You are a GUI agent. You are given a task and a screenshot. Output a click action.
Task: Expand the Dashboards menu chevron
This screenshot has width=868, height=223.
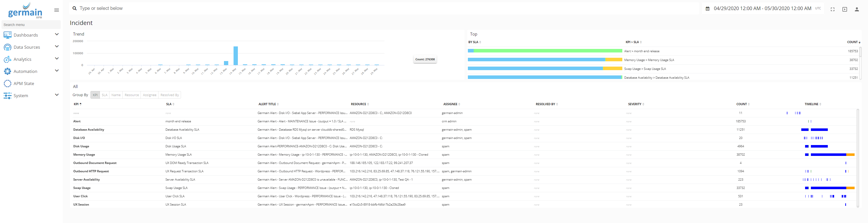coord(57,34)
